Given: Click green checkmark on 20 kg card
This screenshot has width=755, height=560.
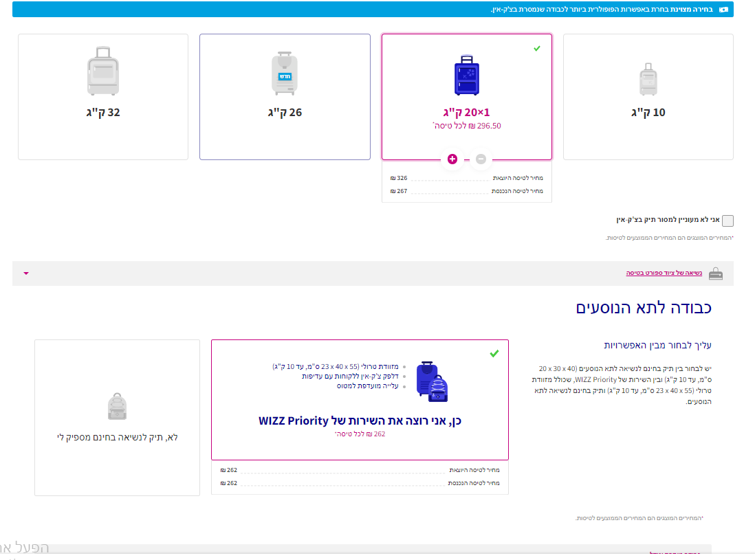Looking at the screenshot, I should (537, 48).
